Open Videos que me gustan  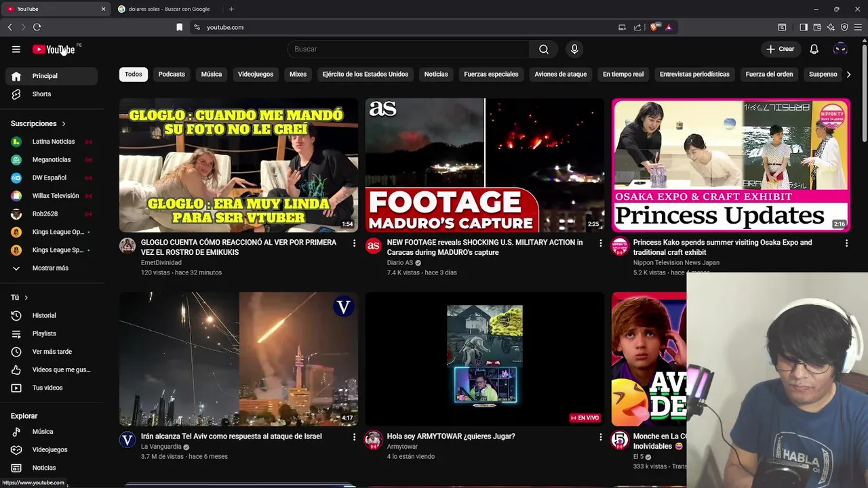(x=52, y=369)
